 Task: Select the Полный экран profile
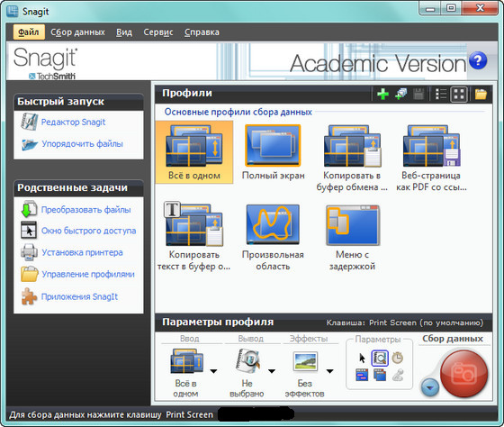tap(273, 152)
